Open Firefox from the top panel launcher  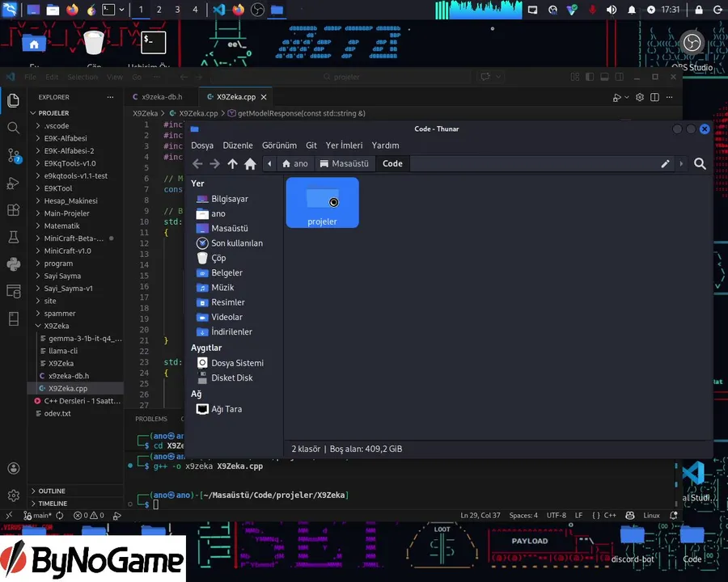[x=72, y=9]
